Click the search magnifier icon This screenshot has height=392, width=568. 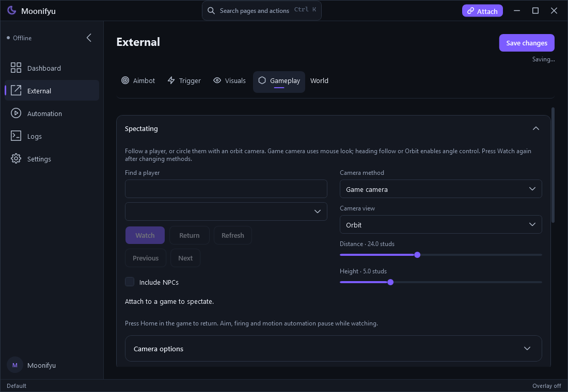tap(211, 10)
